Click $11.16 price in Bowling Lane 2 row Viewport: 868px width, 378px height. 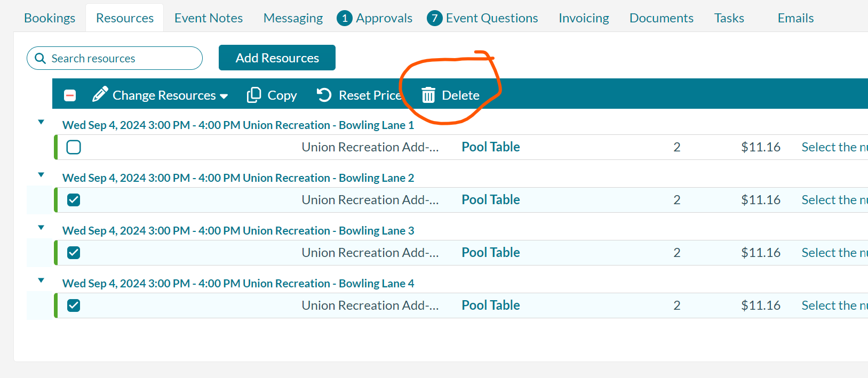761,200
